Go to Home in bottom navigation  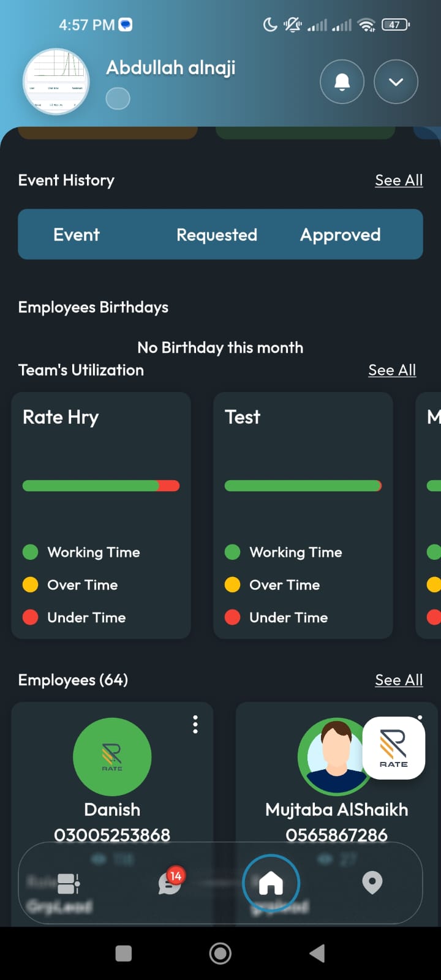271,883
